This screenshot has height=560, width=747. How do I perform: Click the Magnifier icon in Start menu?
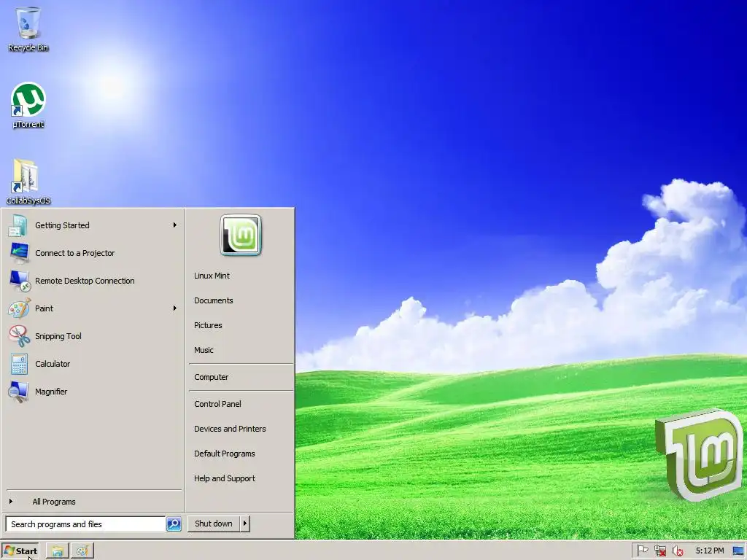pos(18,392)
